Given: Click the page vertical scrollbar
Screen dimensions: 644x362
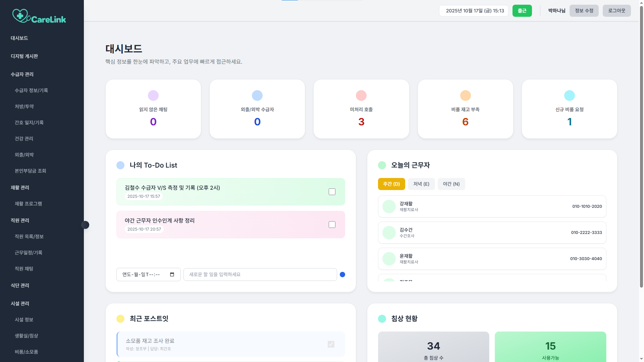Looking at the screenshot, I should point(641,146).
